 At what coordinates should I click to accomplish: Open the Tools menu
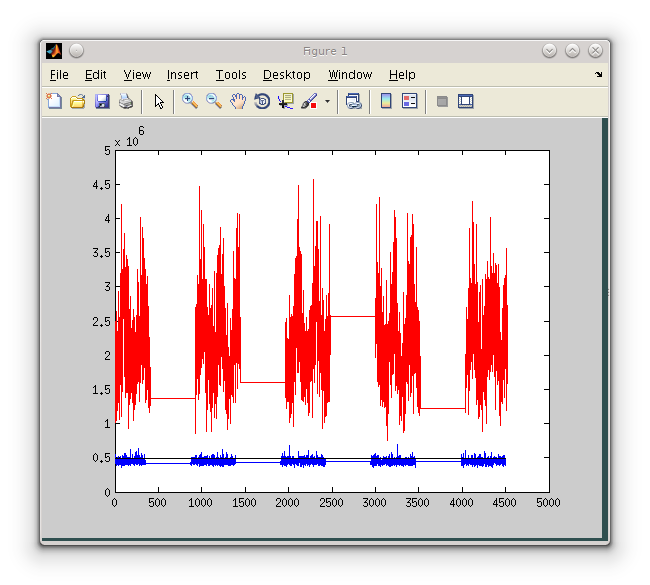click(231, 75)
